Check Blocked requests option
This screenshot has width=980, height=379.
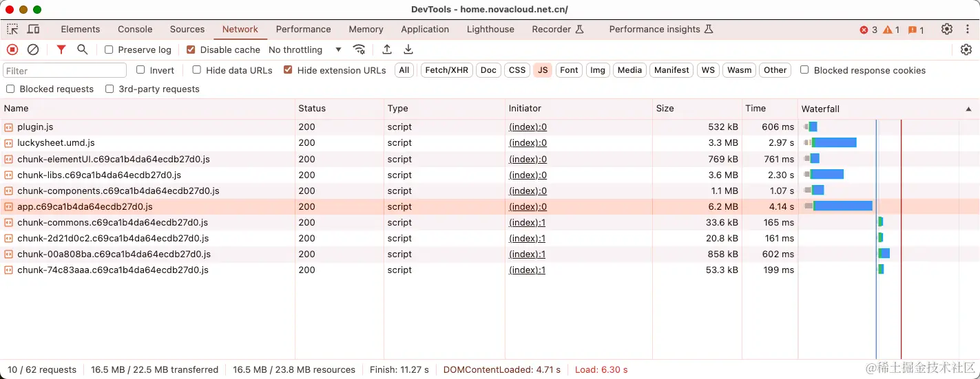(10, 89)
